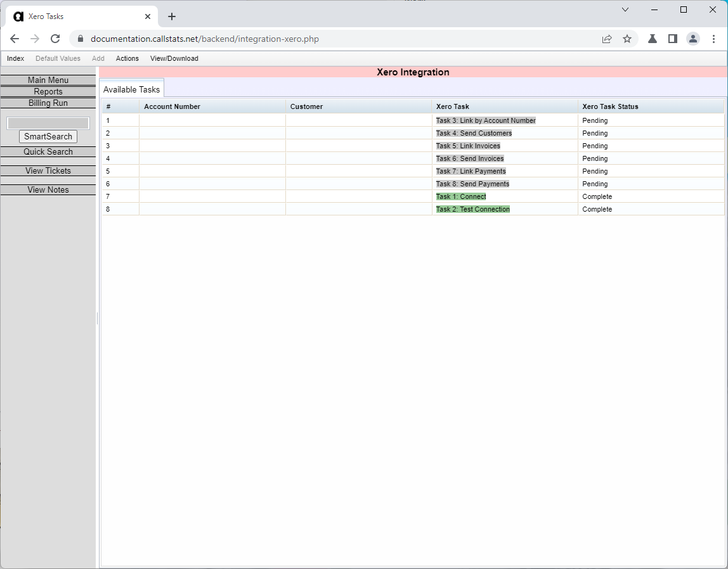Click inside the SmartSearch input field
Image resolution: width=728 pixels, height=569 pixels.
coord(48,122)
